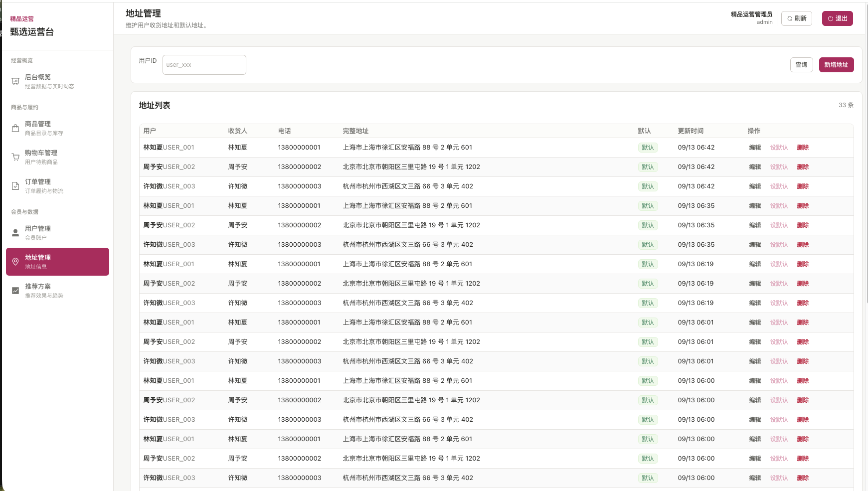
Task: Click the 收货人 column header
Action: (x=238, y=131)
